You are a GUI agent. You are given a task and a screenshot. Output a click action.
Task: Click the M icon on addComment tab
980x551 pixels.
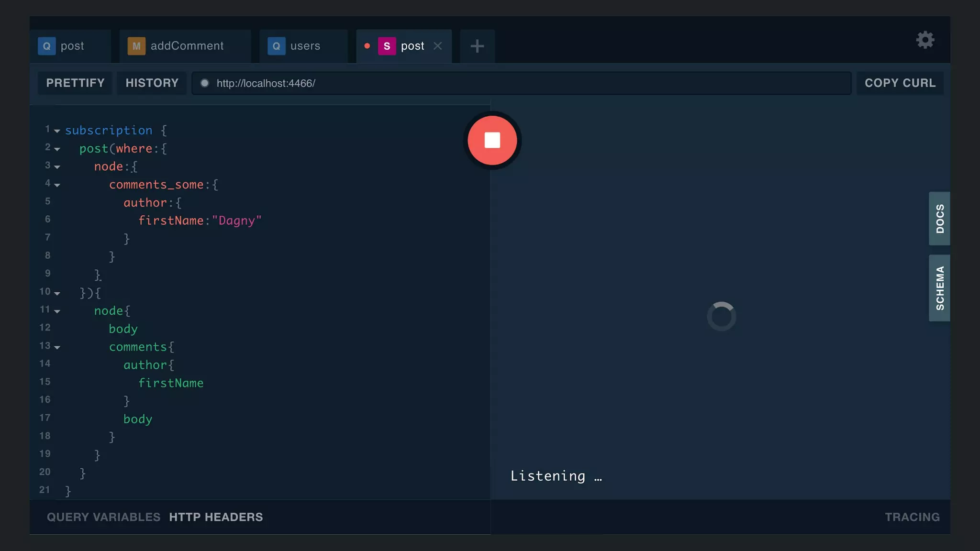coord(136,46)
